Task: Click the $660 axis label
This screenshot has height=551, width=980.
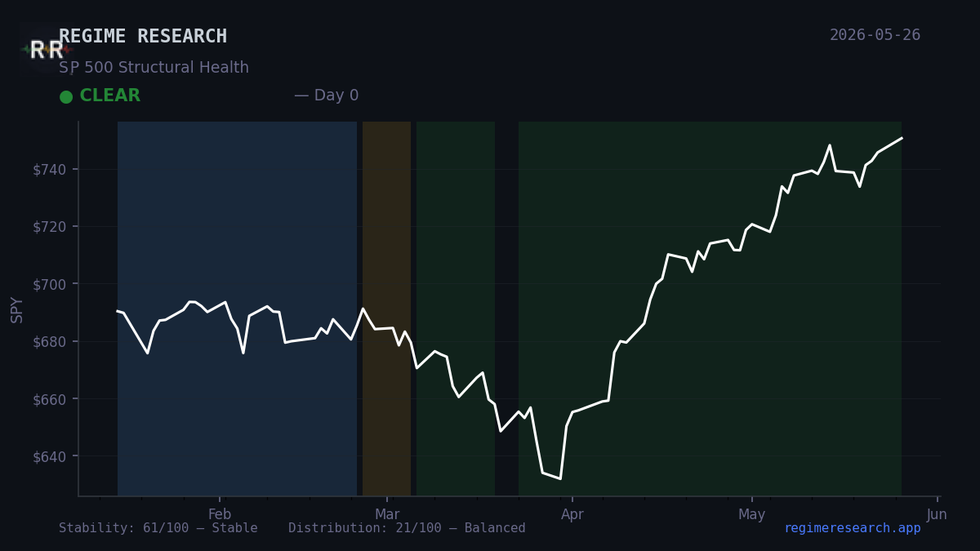Action: [x=50, y=398]
